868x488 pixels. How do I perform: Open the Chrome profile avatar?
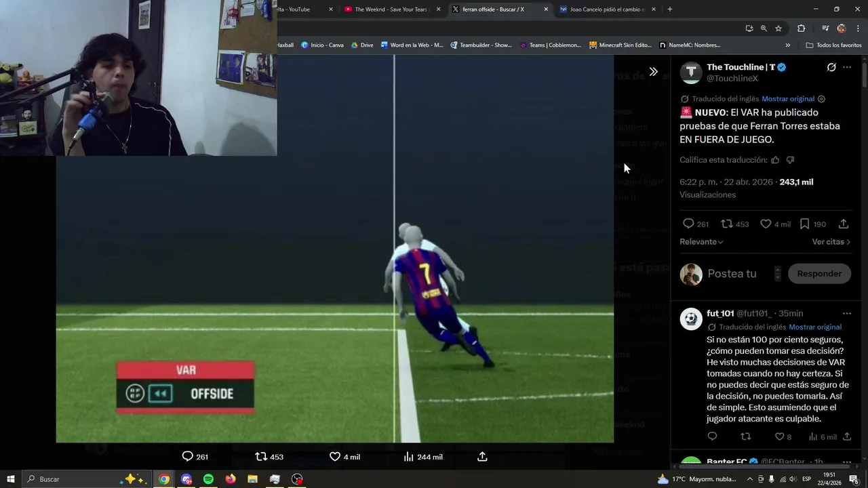842,28
